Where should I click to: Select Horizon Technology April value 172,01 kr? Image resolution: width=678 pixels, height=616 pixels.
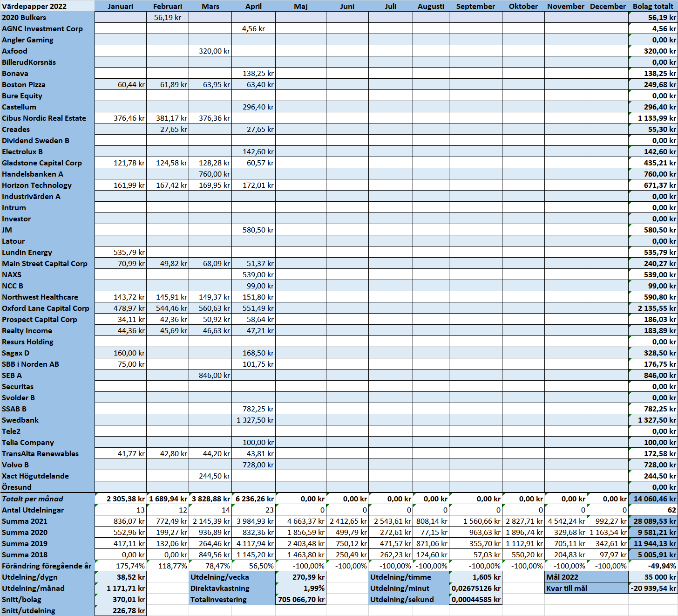click(x=253, y=185)
